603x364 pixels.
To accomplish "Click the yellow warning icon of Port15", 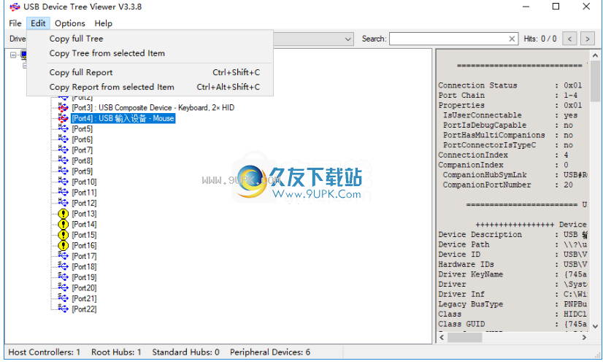I will 63,235.
